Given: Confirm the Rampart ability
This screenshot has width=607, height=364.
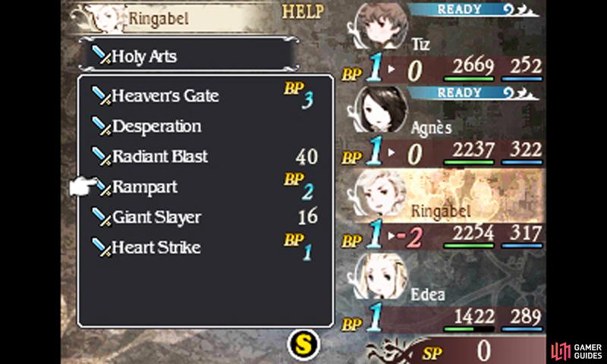Looking at the screenshot, I should click(205, 187).
